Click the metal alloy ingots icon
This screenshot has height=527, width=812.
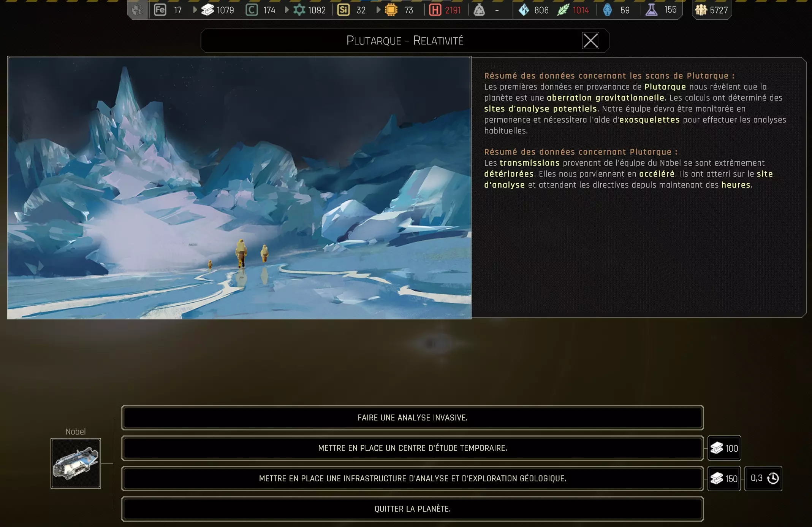[x=207, y=10]
